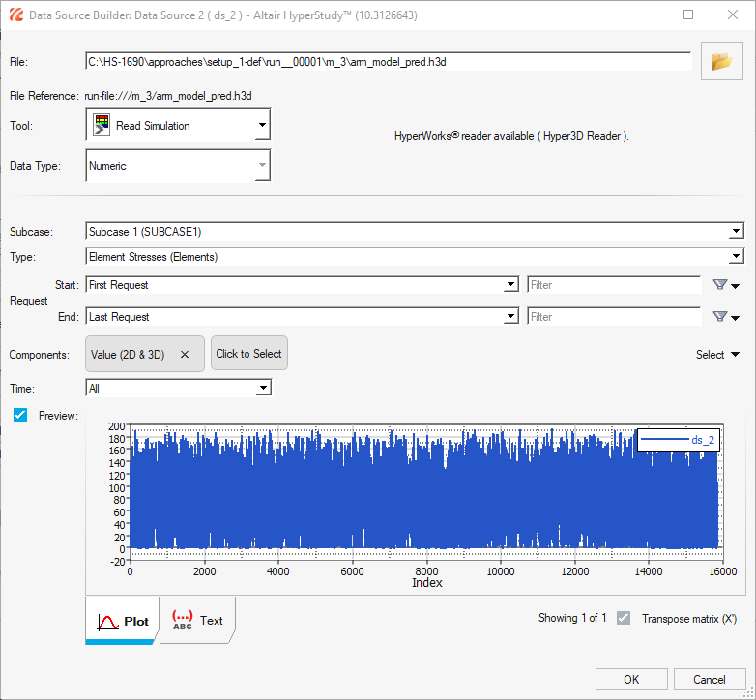Screen dimensions: 756x700
Task: Open the file browser folder icon
Action: coord(721,61)
